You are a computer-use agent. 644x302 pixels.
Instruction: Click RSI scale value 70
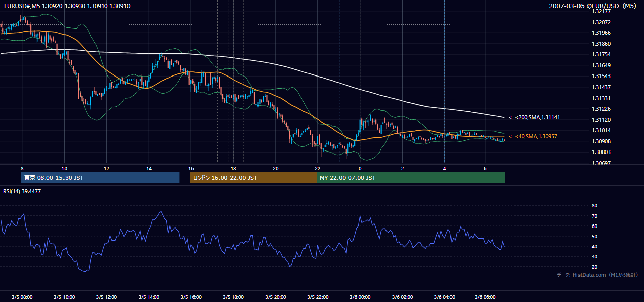[594, 216]
